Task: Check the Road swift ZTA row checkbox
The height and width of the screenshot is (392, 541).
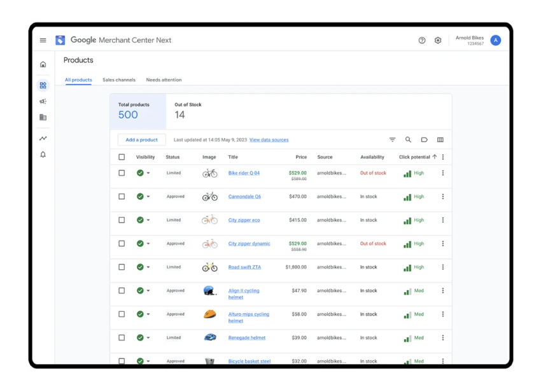Action: [x=122, y=267]
